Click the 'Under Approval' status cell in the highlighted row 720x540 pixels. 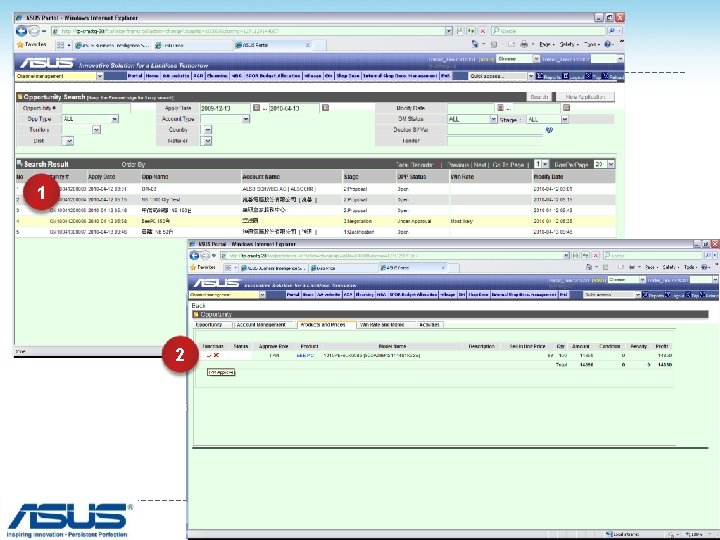coord(414,221)
